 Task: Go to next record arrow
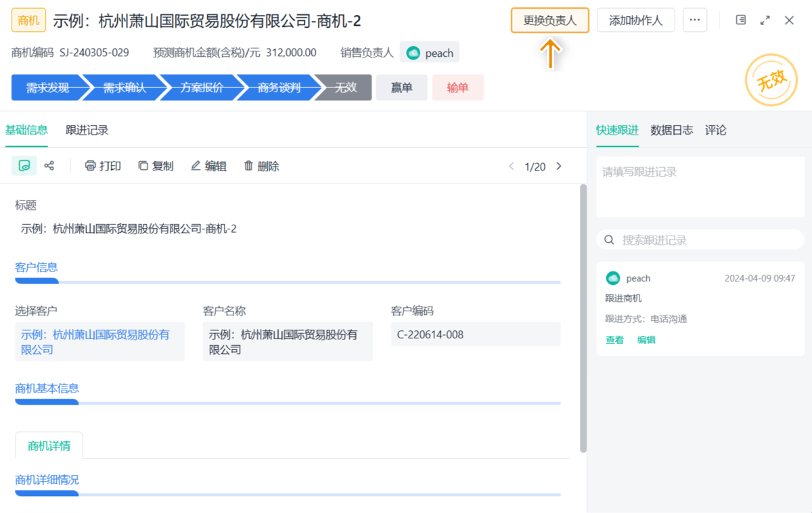point(559,166)
